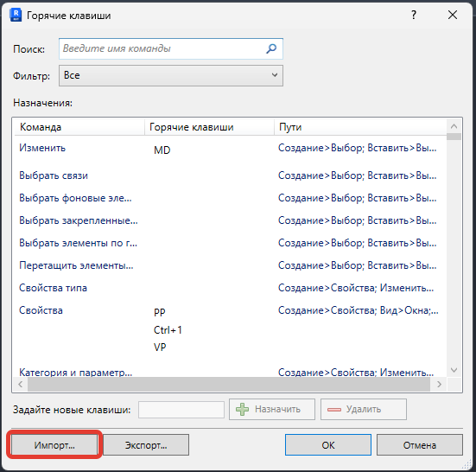Click the horizontal scrollbar track
Screen dimensions: 476x472
(x=229, y=384)
